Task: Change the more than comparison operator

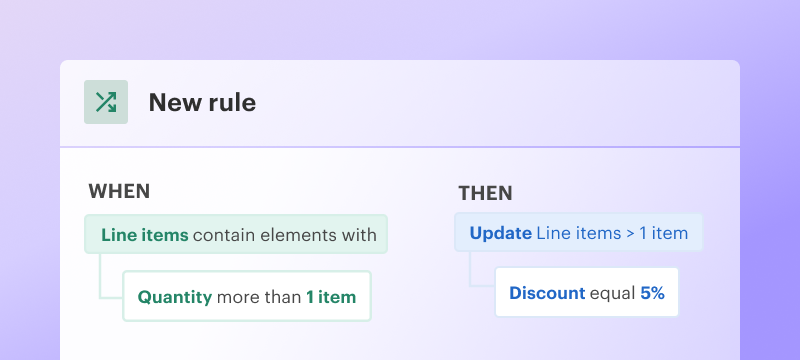Action: pyautogui.click(x=259, y=297)
